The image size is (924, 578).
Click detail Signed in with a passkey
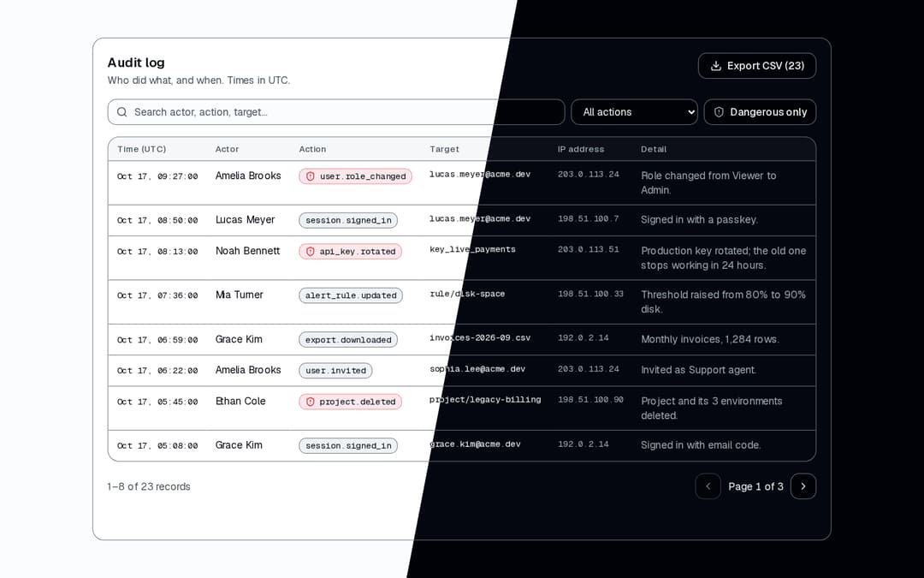pyautogui.click(x=700, y=220)
